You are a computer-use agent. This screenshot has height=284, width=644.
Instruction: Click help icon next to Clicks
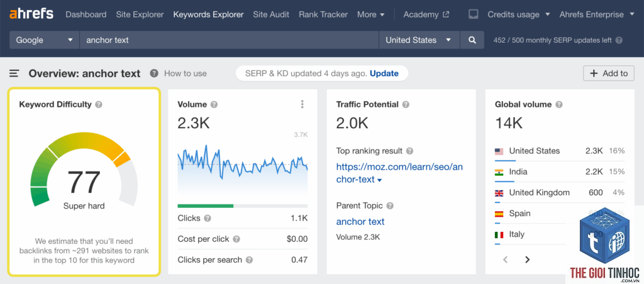pos(208,218)
